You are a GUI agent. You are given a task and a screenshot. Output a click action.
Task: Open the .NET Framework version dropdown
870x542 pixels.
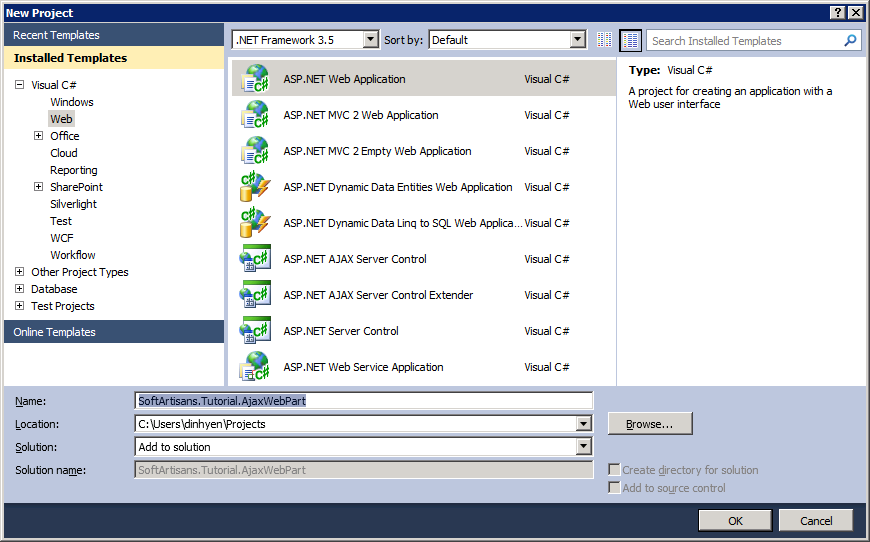pyautogui.click(x=371, y=39)
